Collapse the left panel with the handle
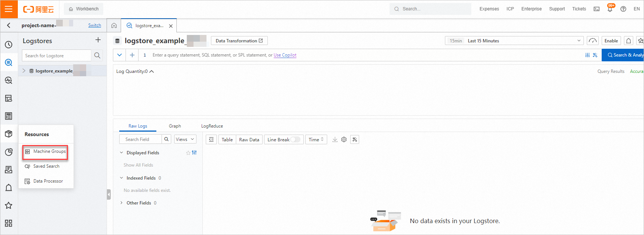This screenshot has height=235, width=644. click(x=109, y=194)
